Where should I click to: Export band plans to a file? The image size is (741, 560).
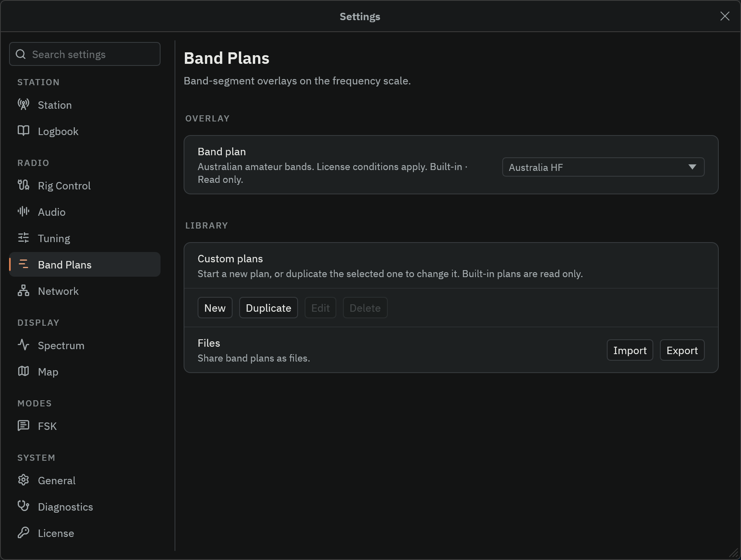[x=682, y=350]
